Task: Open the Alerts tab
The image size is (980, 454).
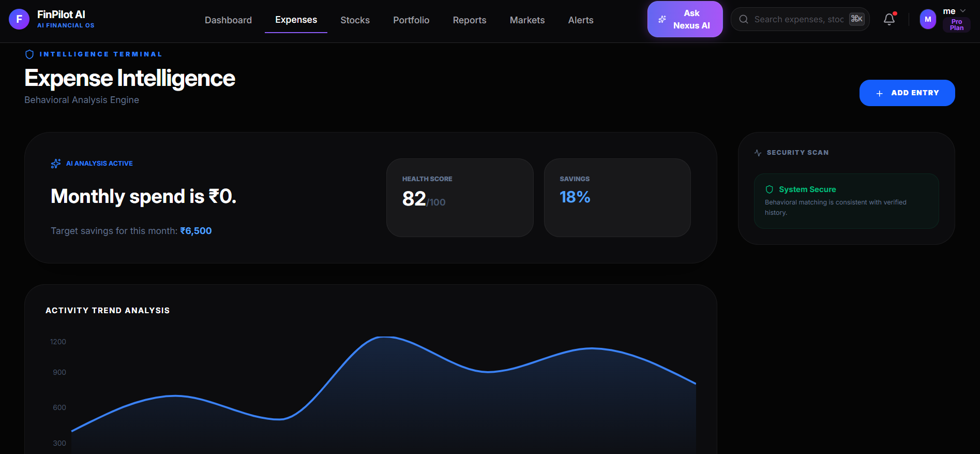Action: (581, 20)
